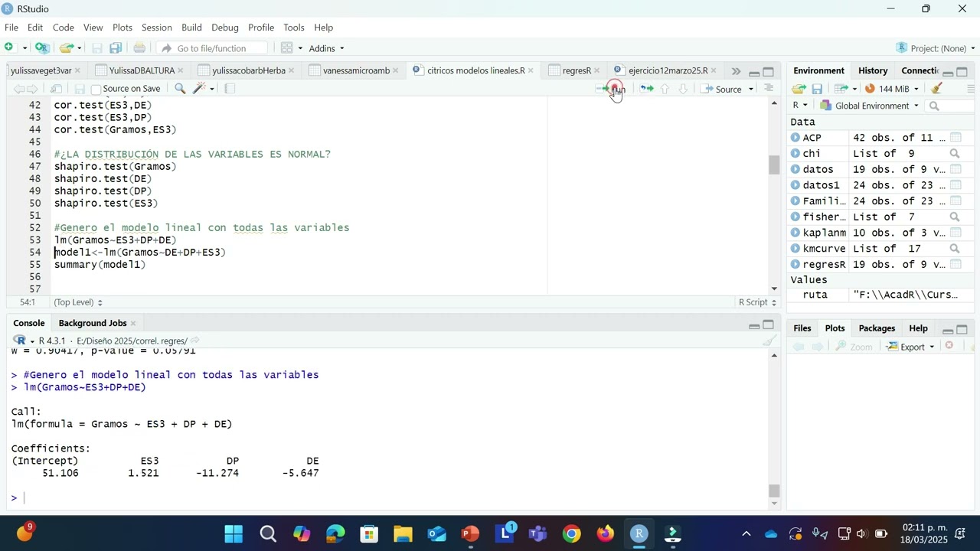Inspect the chi list magnifier icon
980x551 pixels.
[x=955, y=154]
